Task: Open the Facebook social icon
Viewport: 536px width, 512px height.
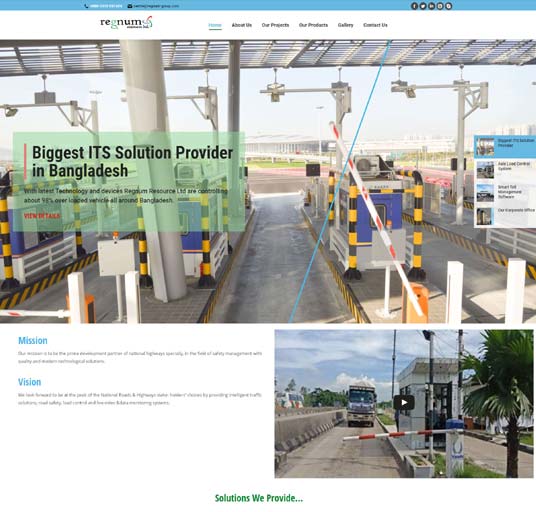Action: point(414,6)
